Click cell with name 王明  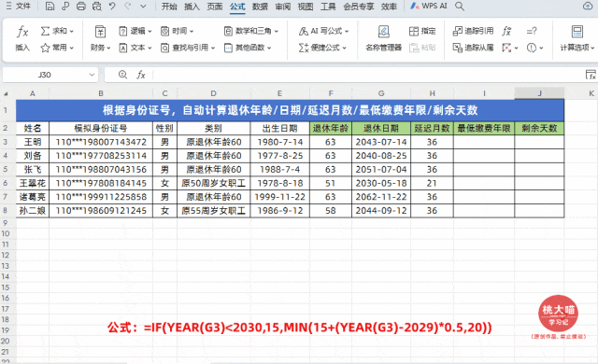pyautogui.click(x=33, y=142)
